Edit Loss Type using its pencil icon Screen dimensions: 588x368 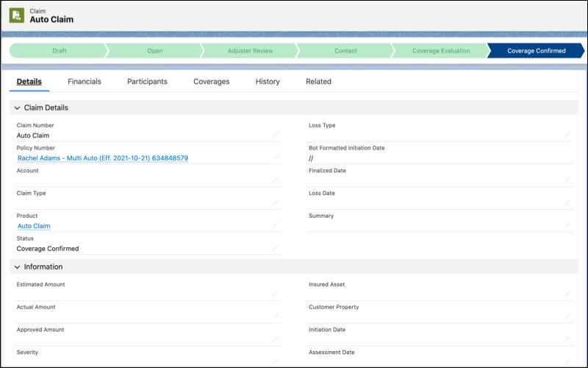point(567,135)
